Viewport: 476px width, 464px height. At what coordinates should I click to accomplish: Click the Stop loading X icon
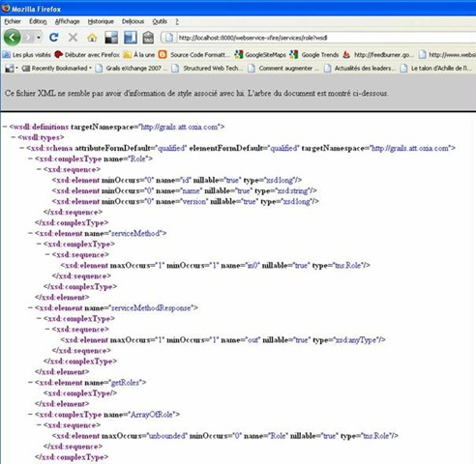pyautogui.click(x=73, y=38)
